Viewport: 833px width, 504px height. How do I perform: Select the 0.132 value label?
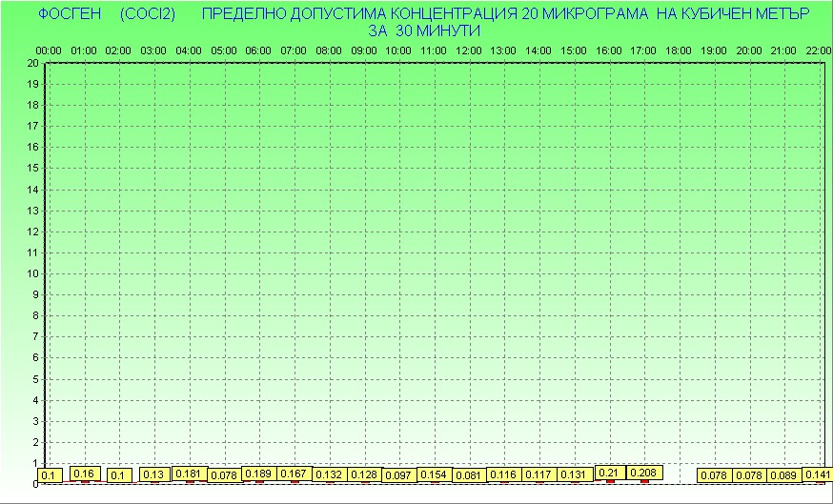[x=330, y=474]
